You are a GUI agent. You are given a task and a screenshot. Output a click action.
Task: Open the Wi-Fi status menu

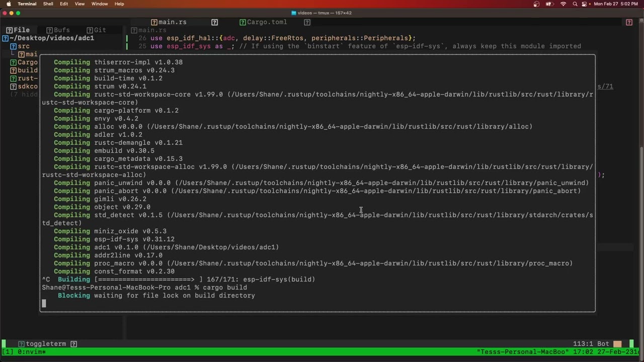pyautogui.click(x=563, y=4)
